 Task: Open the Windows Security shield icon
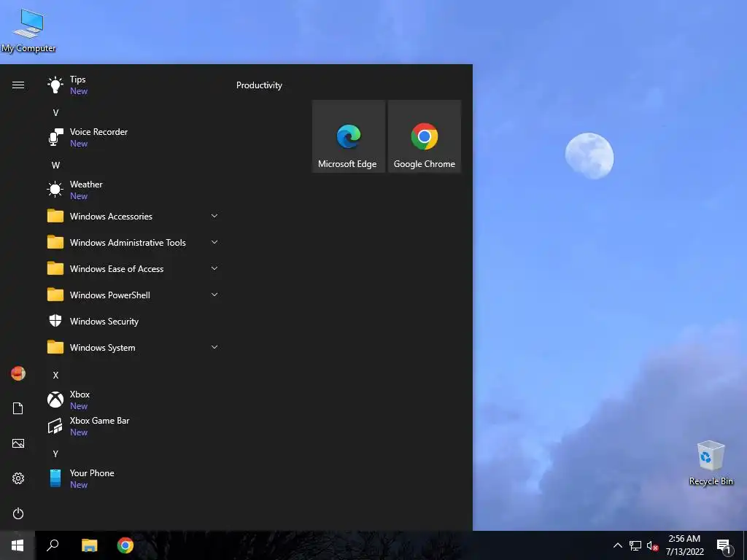click(x=55, y=321)
